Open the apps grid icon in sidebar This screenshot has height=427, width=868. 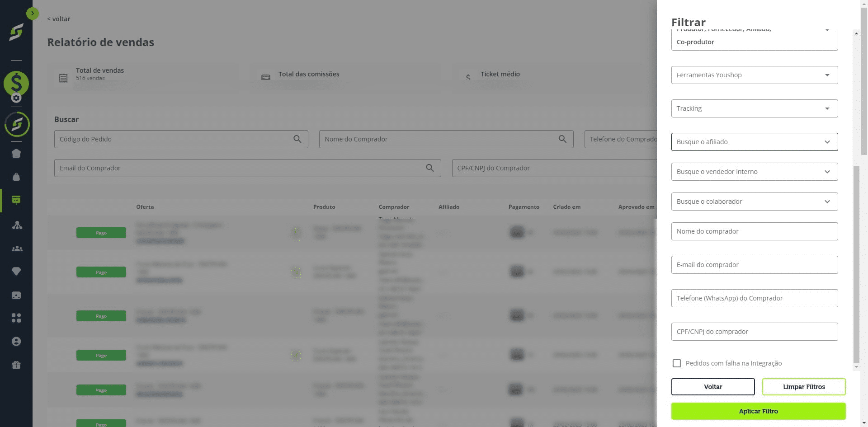tap(16, 318)
